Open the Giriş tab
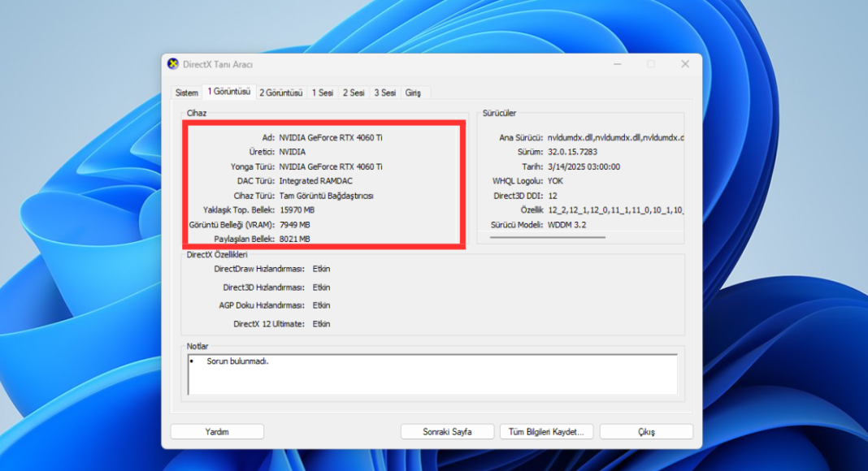Image resolution: width=868 pixels, height=471 pixels. (413, 93)
